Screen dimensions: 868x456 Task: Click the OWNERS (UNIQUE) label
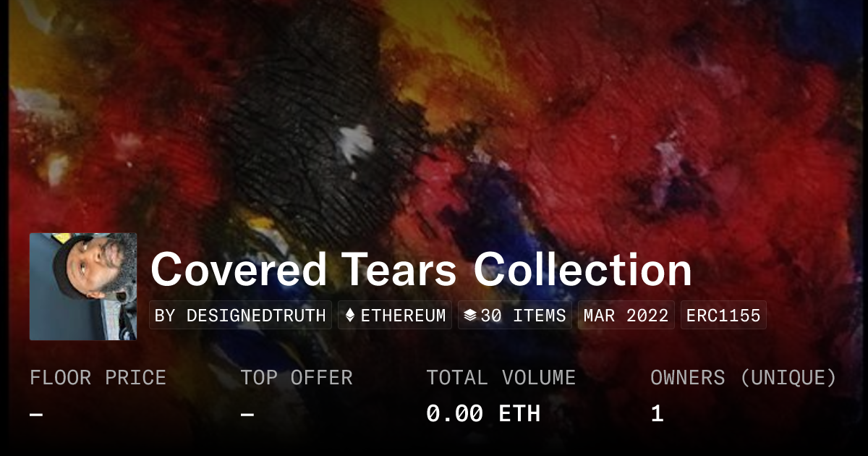pyautogui.click(x=744, y=378)
